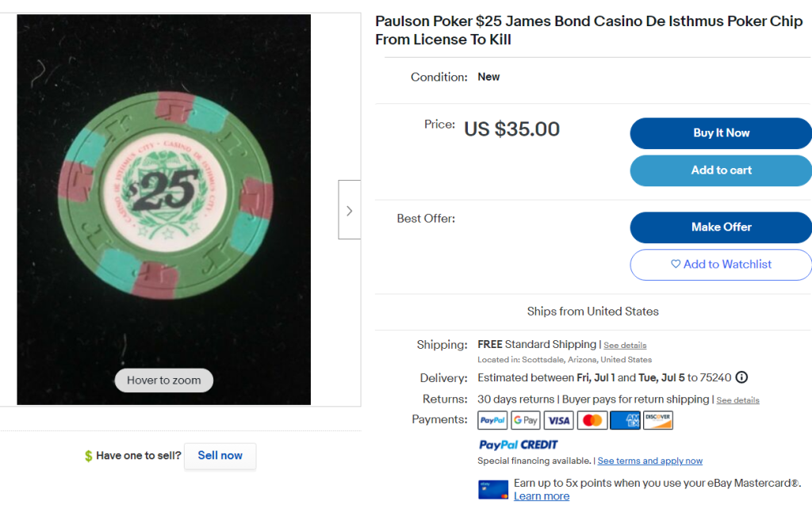This screenshot has height=524, width=812.
Task: Click the PayPal payment icon
Action: [492, 420]
